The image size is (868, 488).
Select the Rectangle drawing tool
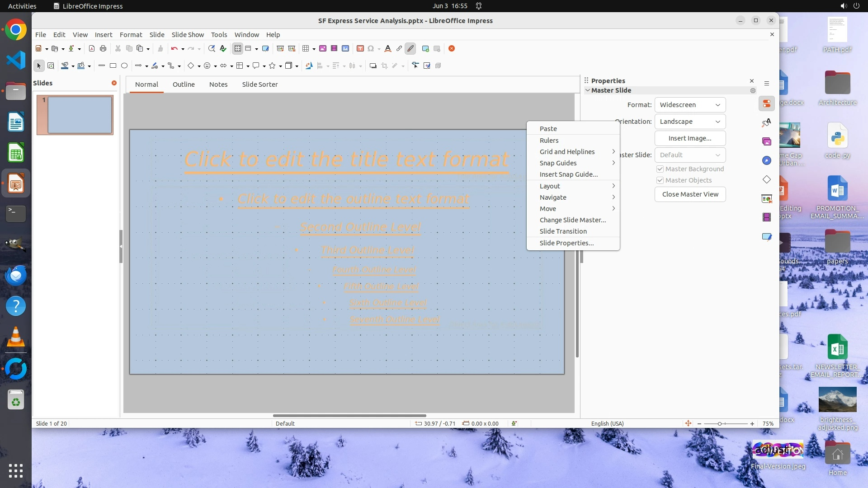(113, 66)
